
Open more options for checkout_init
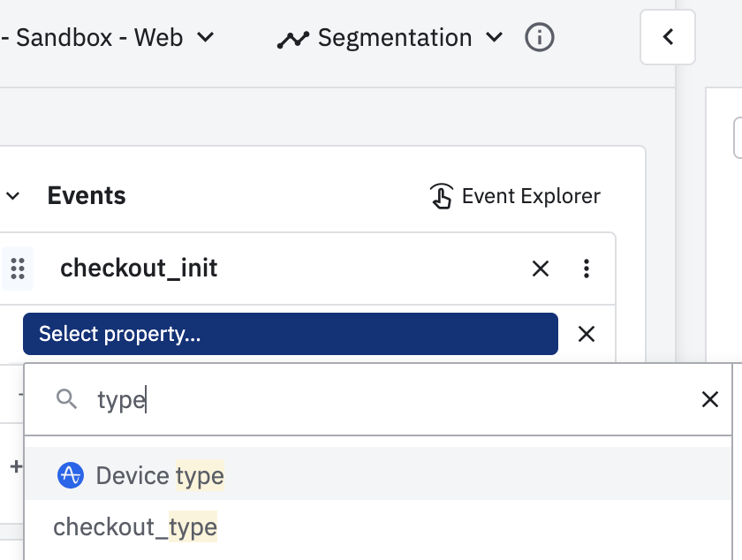[587, 269]
